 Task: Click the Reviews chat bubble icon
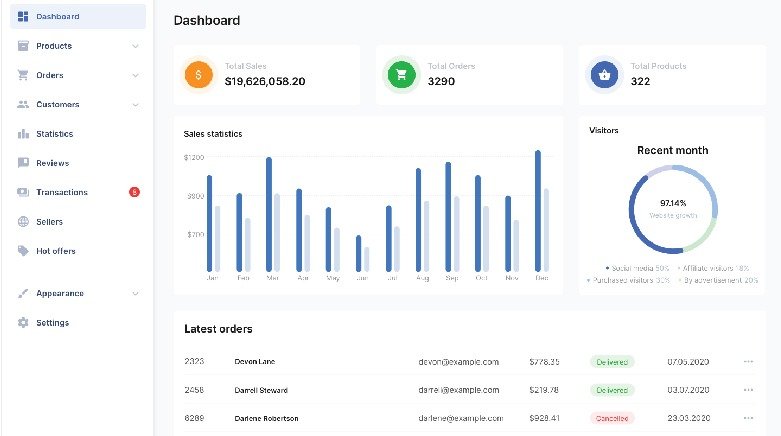pyautogui.click(x=23, y=163)
